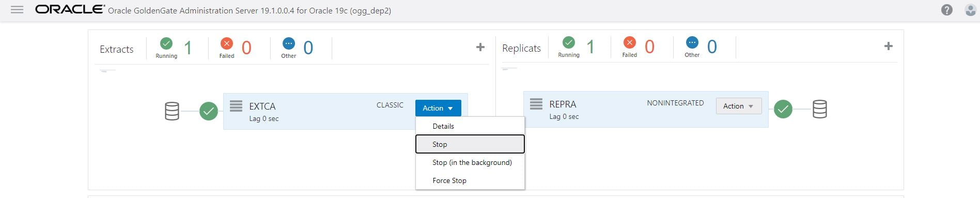This screenshot has height=198, width=980.
Task: Click the Replicats Other blue dots icon
Action: tap(692, 42)
